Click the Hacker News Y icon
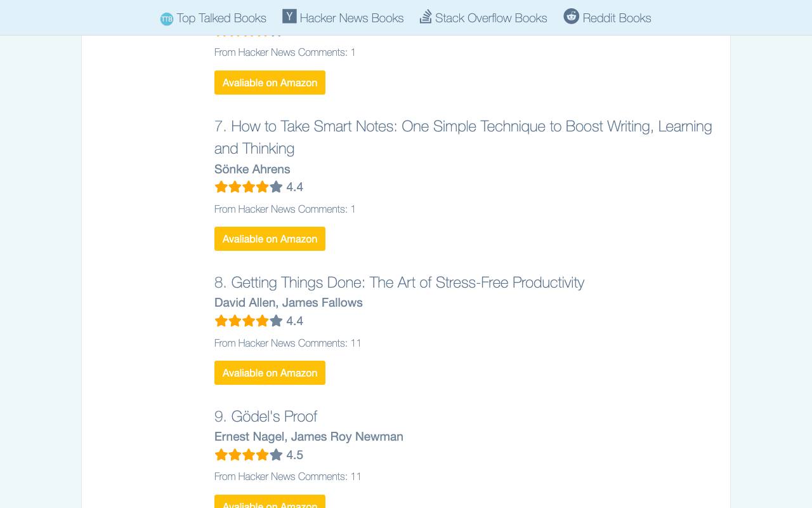The width and height of the screenshot is (812, 508). 289,17
